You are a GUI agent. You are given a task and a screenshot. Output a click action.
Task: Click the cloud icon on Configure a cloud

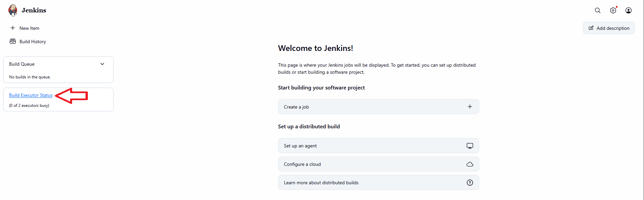pyautogui.click(x=470, y=164)
